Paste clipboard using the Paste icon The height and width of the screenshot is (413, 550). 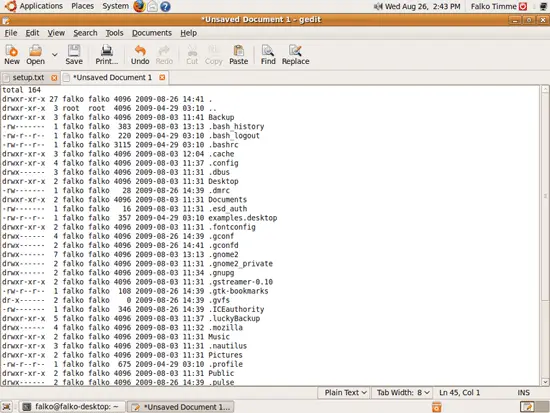(239, 55)
